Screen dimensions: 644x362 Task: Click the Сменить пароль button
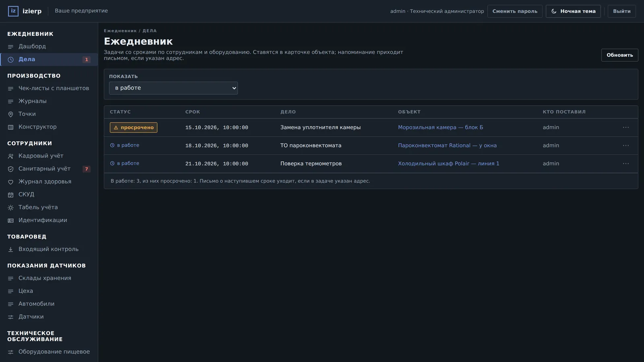[x=515, y=11]
